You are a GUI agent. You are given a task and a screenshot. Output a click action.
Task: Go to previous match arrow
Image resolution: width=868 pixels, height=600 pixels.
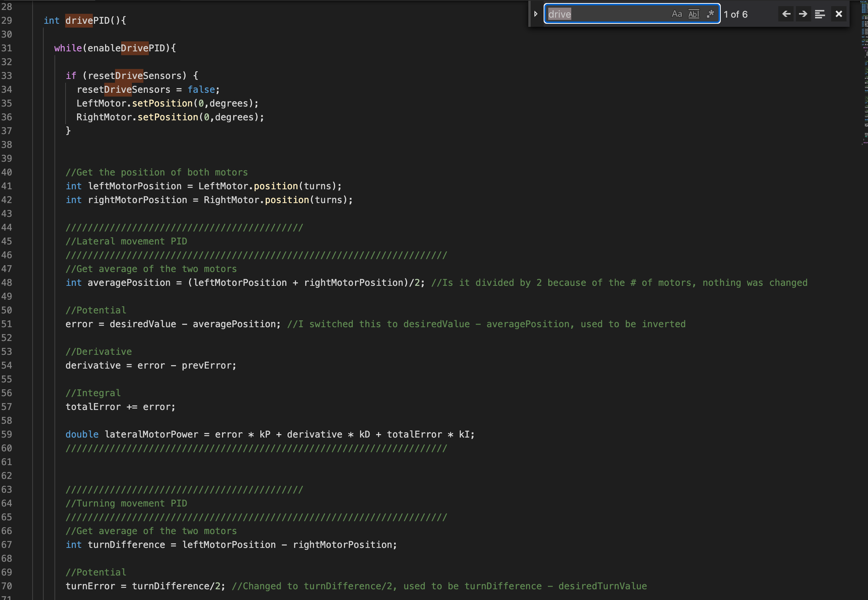786,14
